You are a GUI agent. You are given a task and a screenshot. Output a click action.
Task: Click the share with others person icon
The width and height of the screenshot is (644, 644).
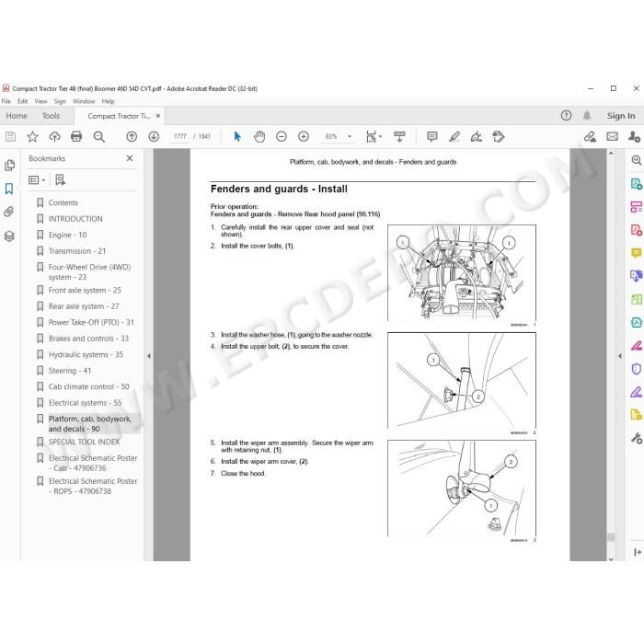tap(634, 137)
